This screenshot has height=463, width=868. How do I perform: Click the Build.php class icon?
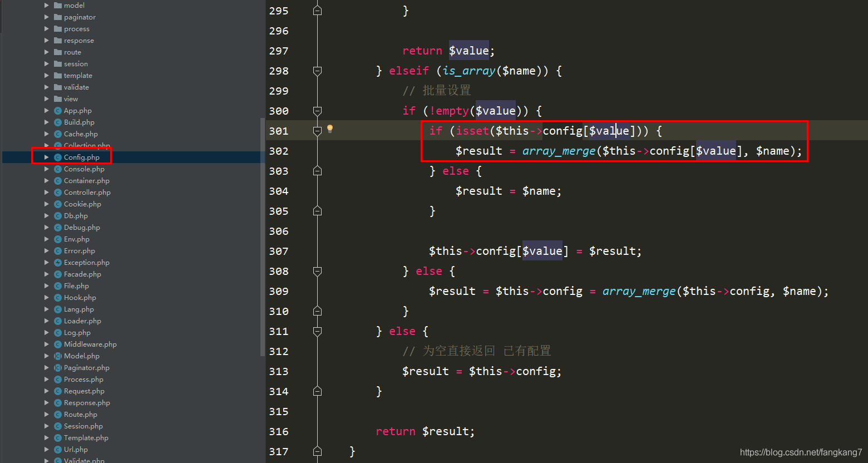coord(58,122)
